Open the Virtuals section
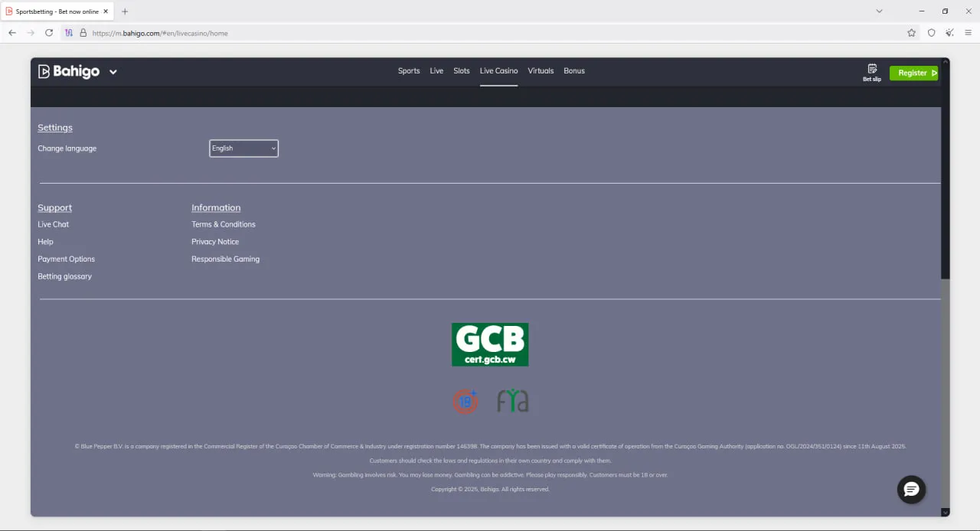 [541, 71]
